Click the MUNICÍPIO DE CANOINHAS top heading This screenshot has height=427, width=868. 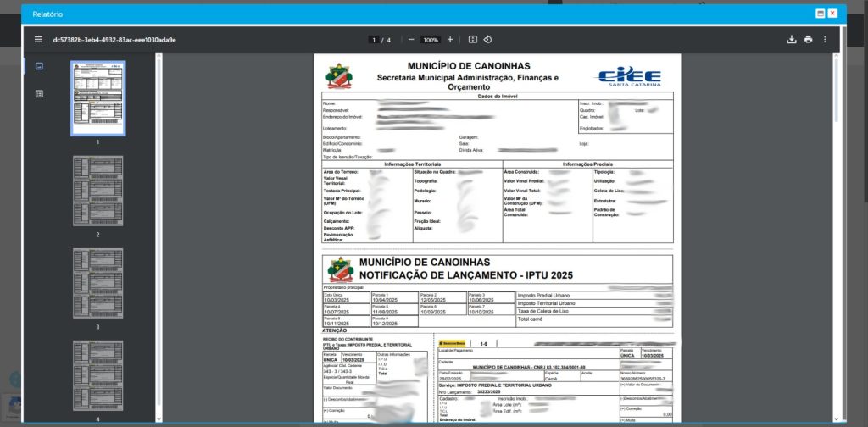(x=468, y=66)
